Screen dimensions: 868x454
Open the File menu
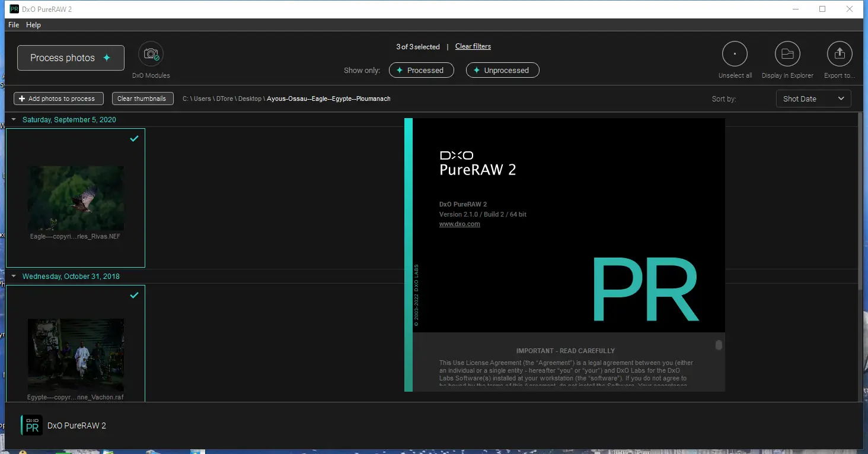14,25
